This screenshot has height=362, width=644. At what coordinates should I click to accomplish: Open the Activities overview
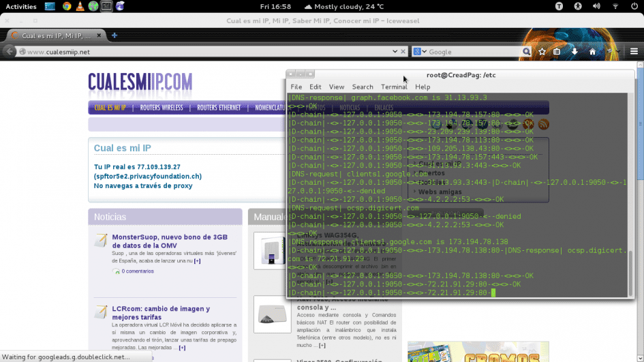(x=21, y=7)
